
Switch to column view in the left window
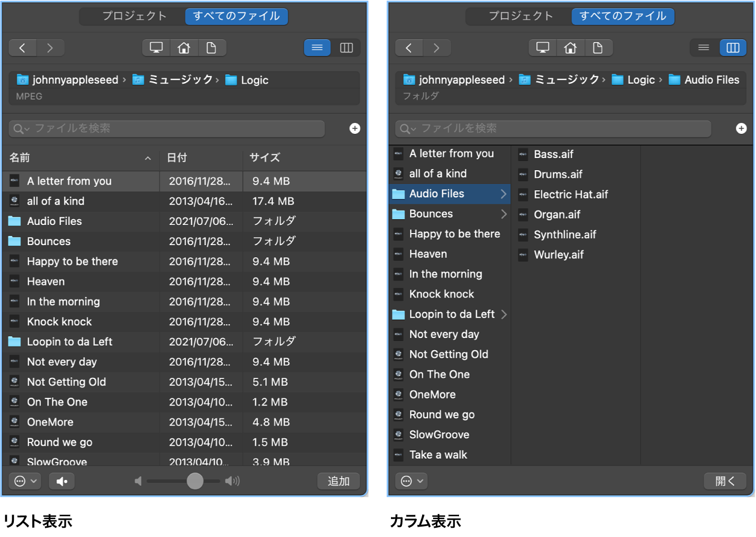[347, 47]
